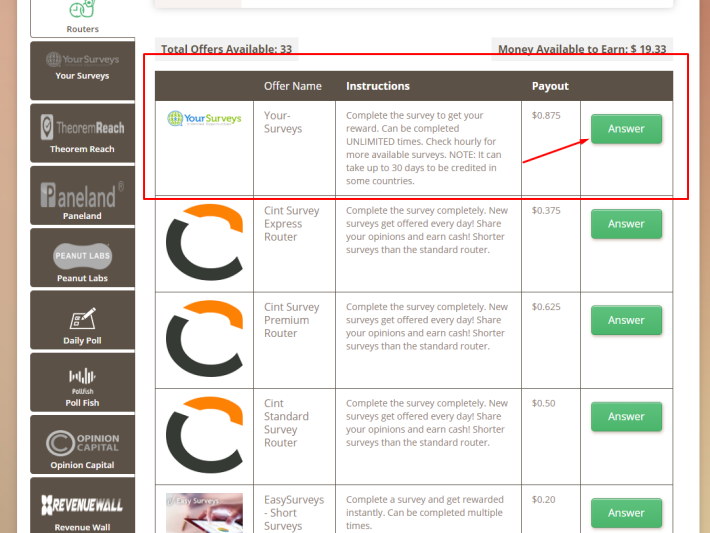The width and height of the screenshot is (710, 533).
Task: Select the Poll Fish sidebar tile
Action: [82, 383]
